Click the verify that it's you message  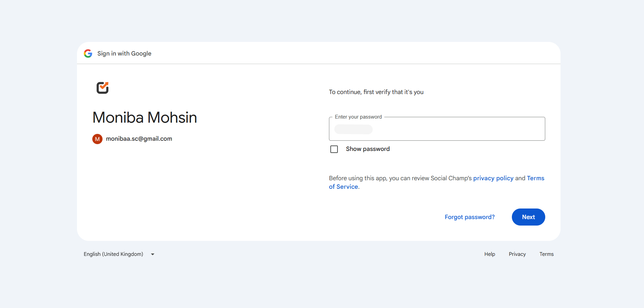tap(376, 92)
